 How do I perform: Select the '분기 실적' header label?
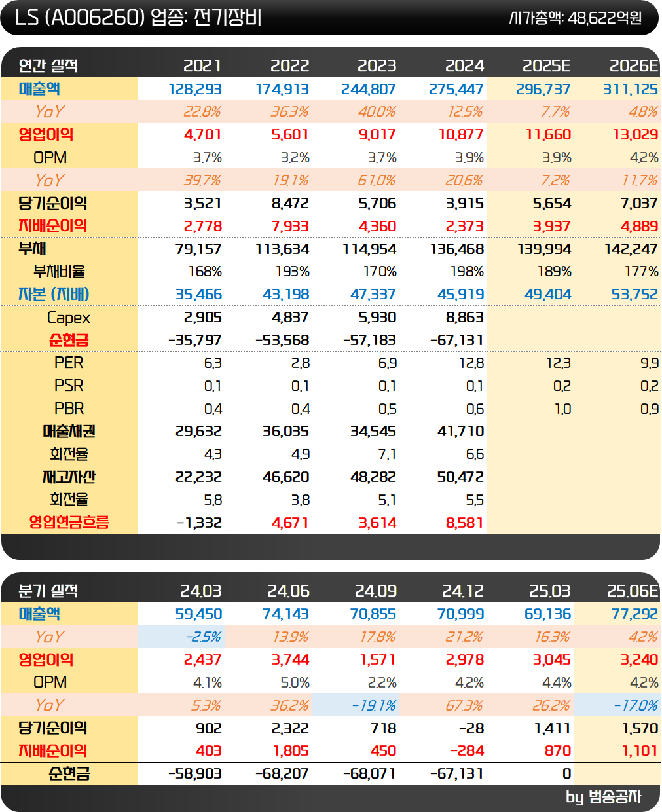[48, 591]
